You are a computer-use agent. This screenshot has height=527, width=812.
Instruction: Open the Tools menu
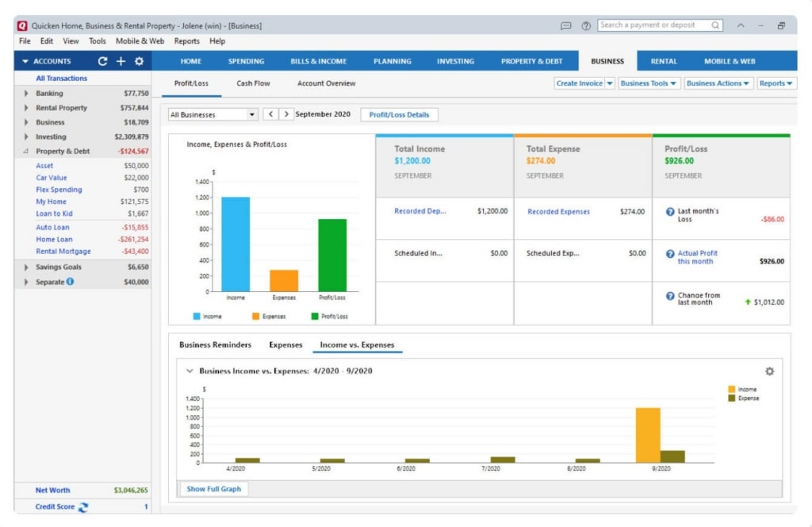pos(97,41)
